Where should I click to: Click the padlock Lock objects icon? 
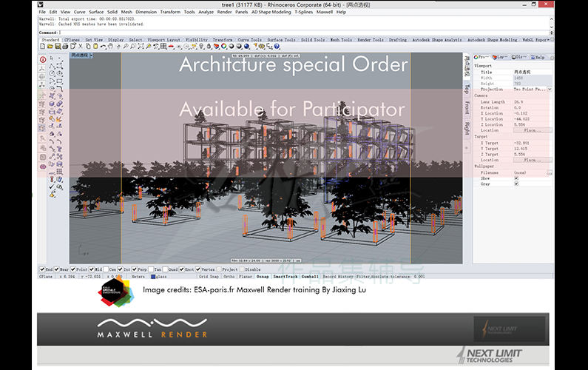[x=209, y=46]
